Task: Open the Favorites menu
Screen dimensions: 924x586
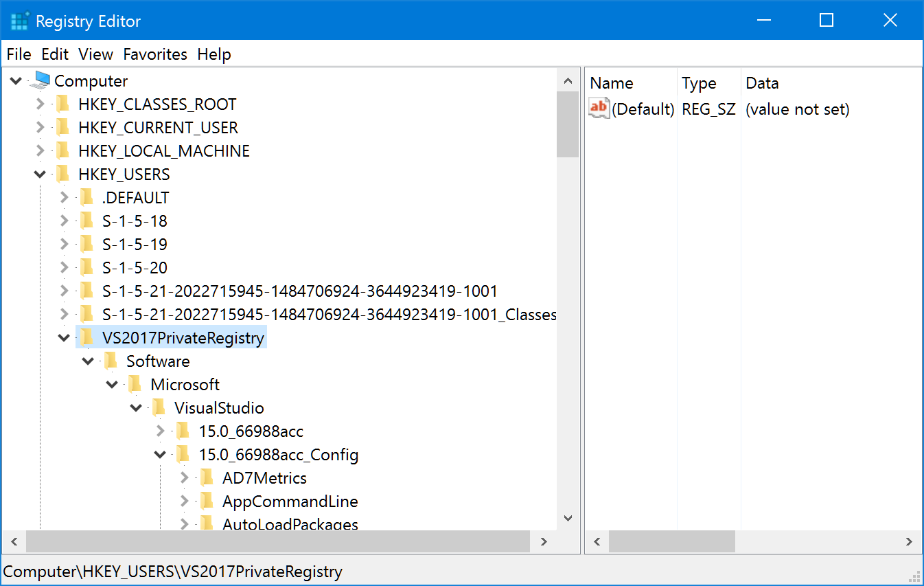Action: pos(155,54)
